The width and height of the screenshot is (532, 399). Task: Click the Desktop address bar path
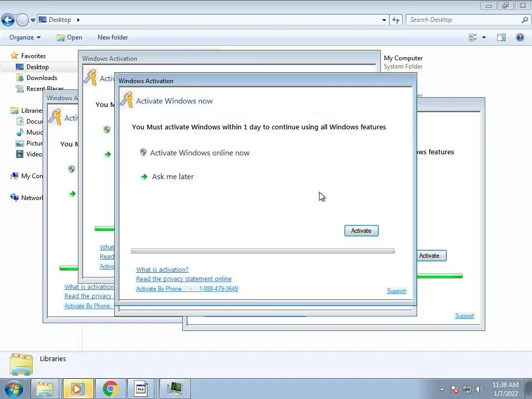click(x=60, y=20)
